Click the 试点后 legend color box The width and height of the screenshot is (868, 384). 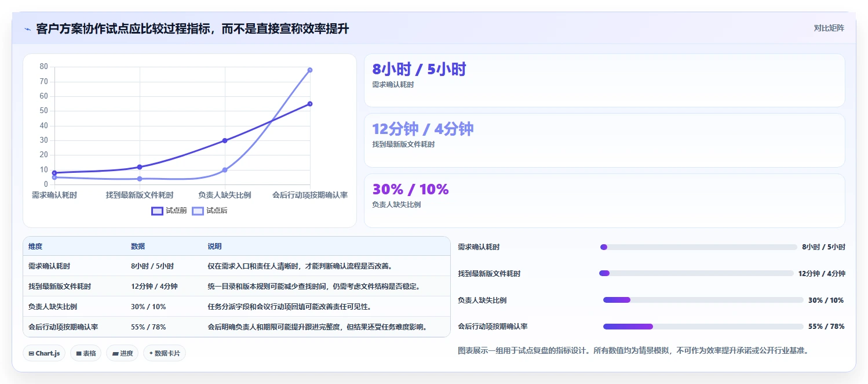198,211
